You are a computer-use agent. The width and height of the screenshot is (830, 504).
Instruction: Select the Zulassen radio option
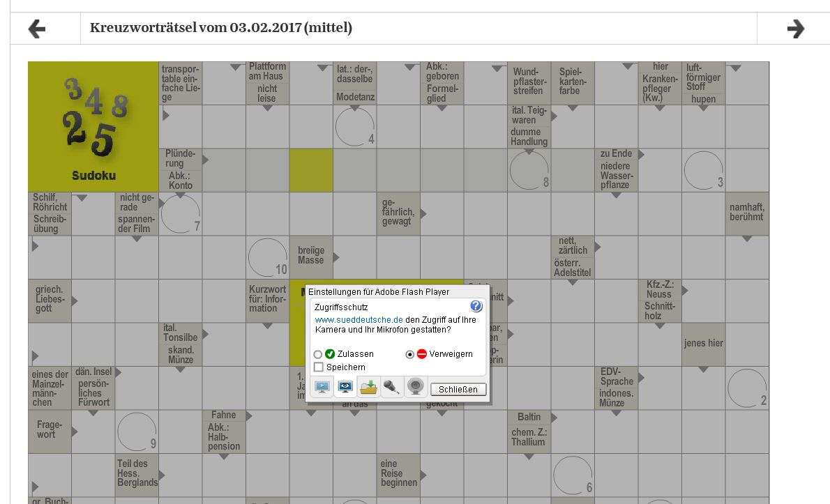[317, 354]
